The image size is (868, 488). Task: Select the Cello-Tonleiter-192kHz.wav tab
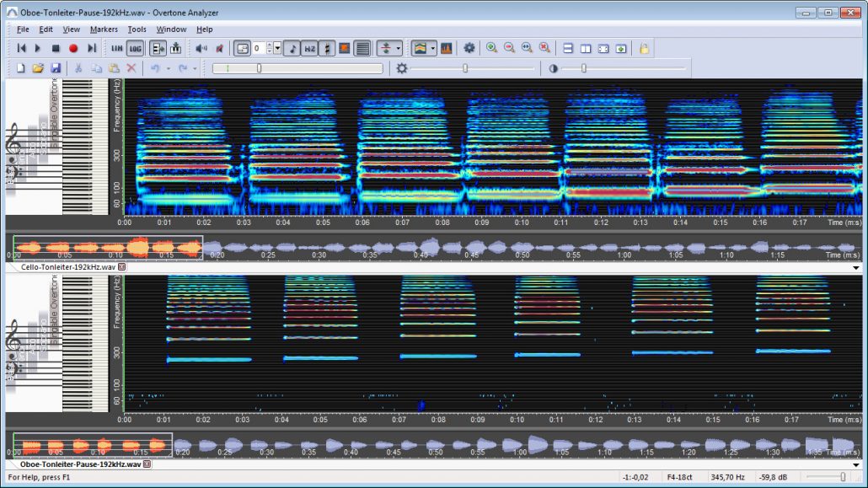[x=68, y=267]
